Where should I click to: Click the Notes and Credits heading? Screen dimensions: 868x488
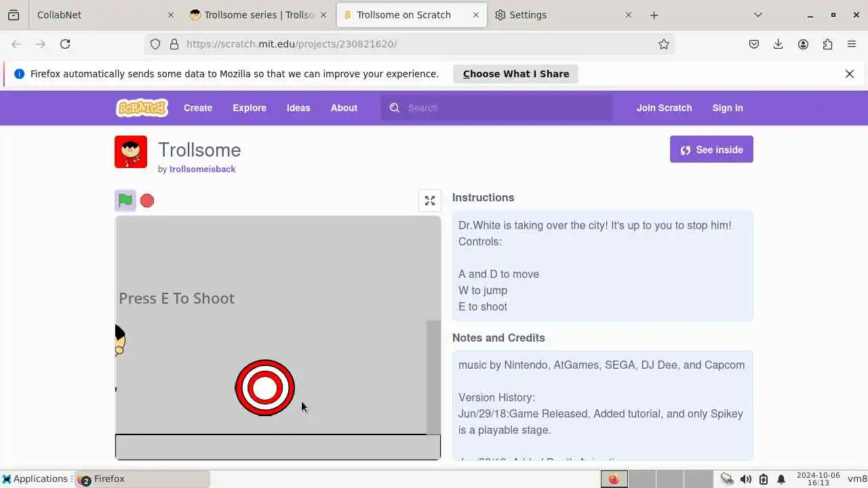(498, 338)
